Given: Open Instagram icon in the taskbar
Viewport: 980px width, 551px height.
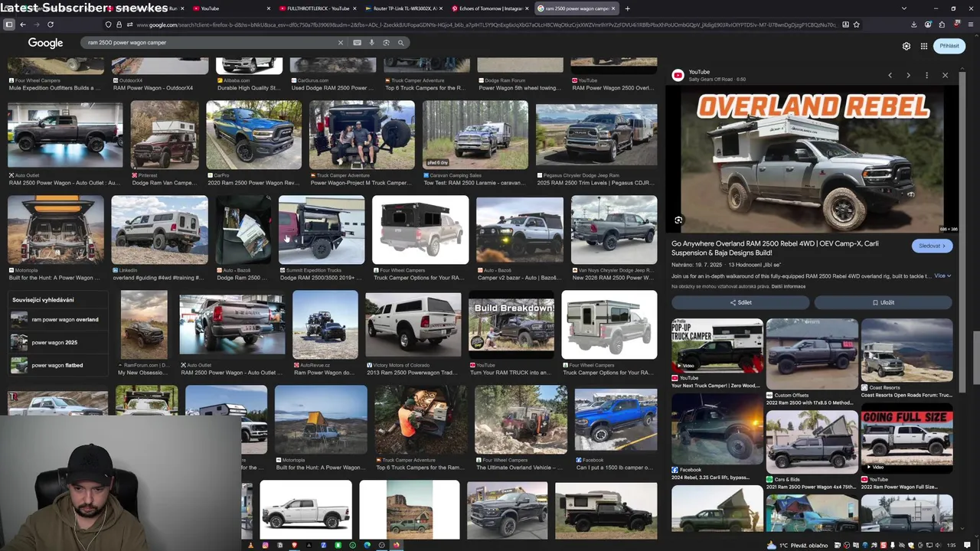Looking at the screenshot, I should pos(266,545).
